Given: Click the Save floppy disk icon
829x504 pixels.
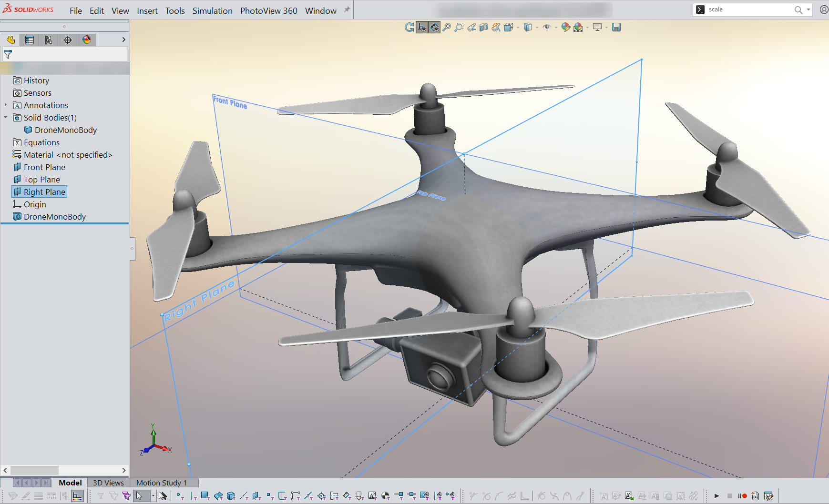Looking at the screenshot, I should tap(616, 27).
